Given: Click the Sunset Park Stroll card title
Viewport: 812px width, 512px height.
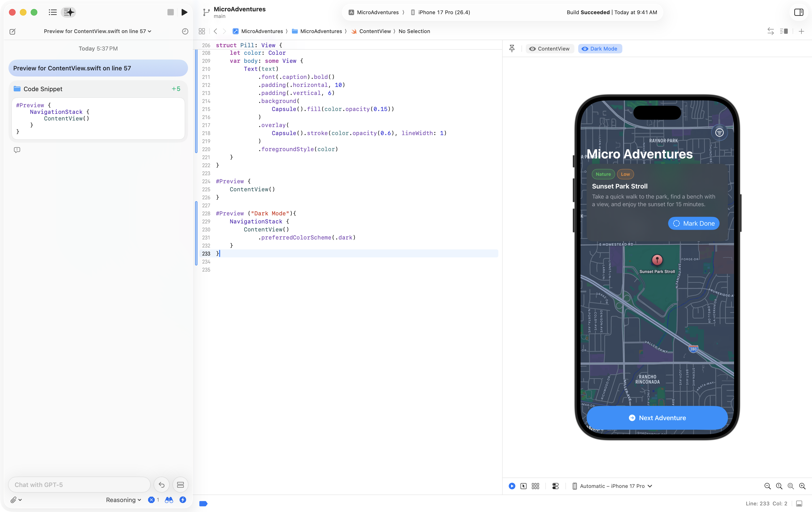Looking at the screenshot, I should [620, 186].
